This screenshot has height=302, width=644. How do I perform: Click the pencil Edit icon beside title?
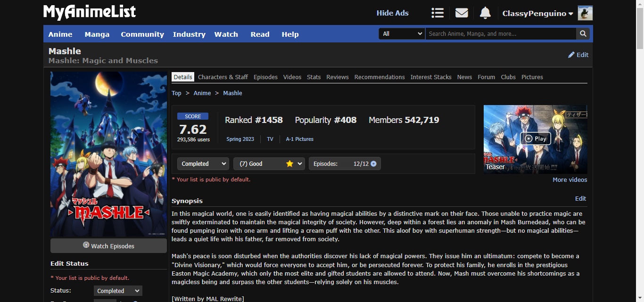tap(578, 55)
